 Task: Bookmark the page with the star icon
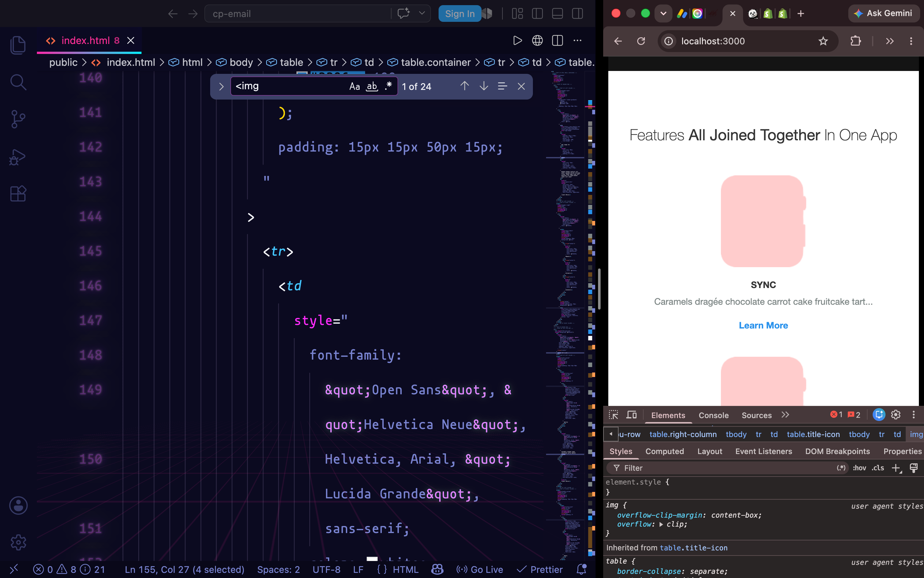(823, 41)
